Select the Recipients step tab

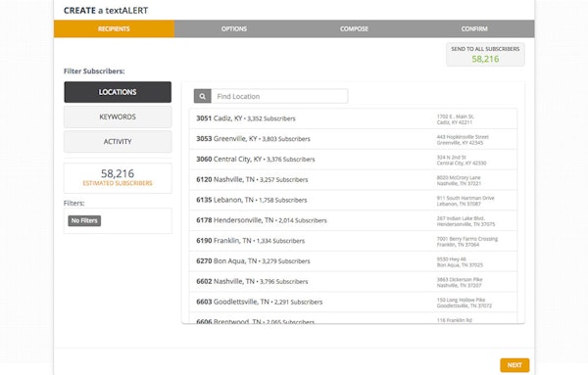pyautogui.click(x=114, y=28)
